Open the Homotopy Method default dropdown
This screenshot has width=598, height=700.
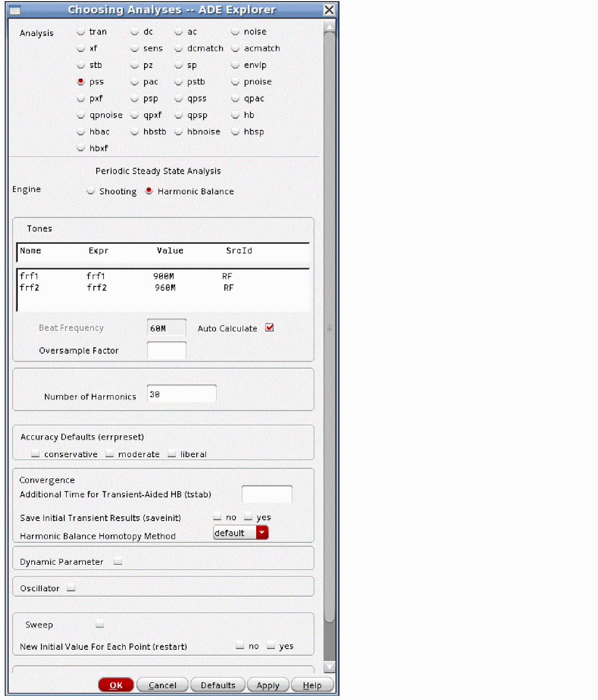(x=240, y=533)
